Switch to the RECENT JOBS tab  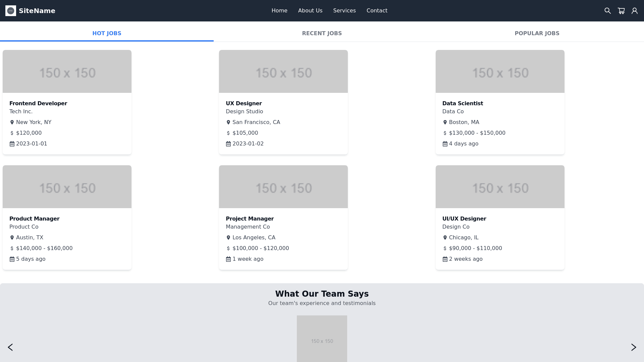pos(322,33)
